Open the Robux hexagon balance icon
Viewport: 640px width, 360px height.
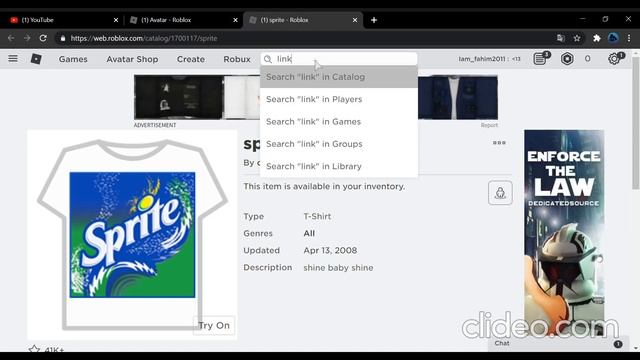coord(567,59)
